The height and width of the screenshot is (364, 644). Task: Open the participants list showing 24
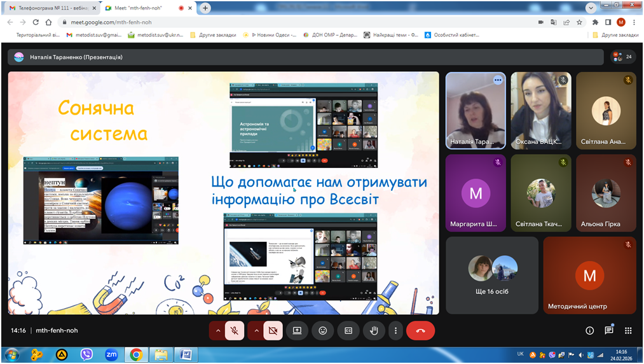[x=622, y=57]
